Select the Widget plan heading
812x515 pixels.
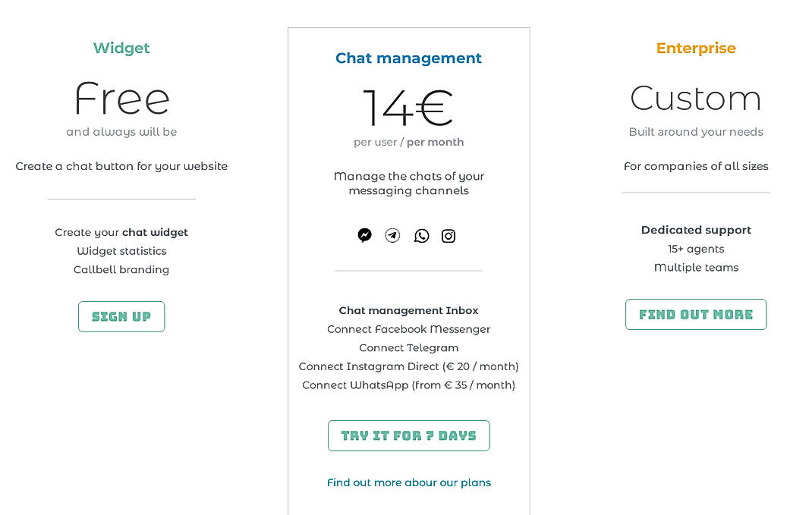[121, 48]
